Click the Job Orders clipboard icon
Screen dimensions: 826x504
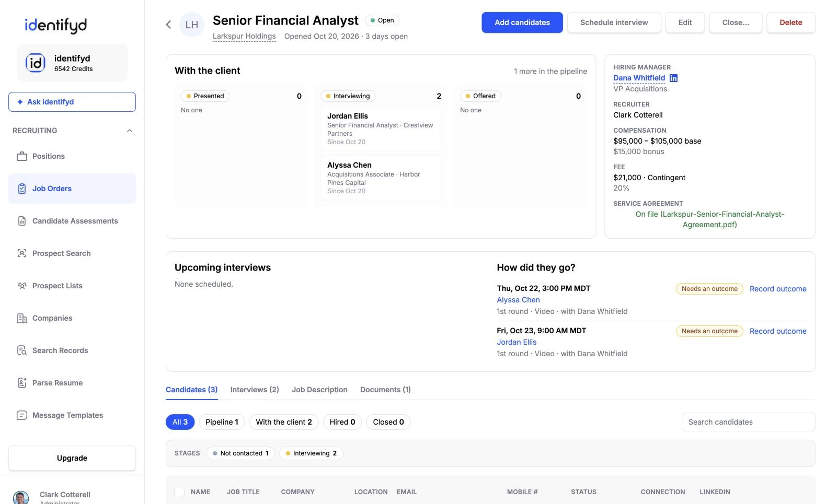click(x=22, y=189)
